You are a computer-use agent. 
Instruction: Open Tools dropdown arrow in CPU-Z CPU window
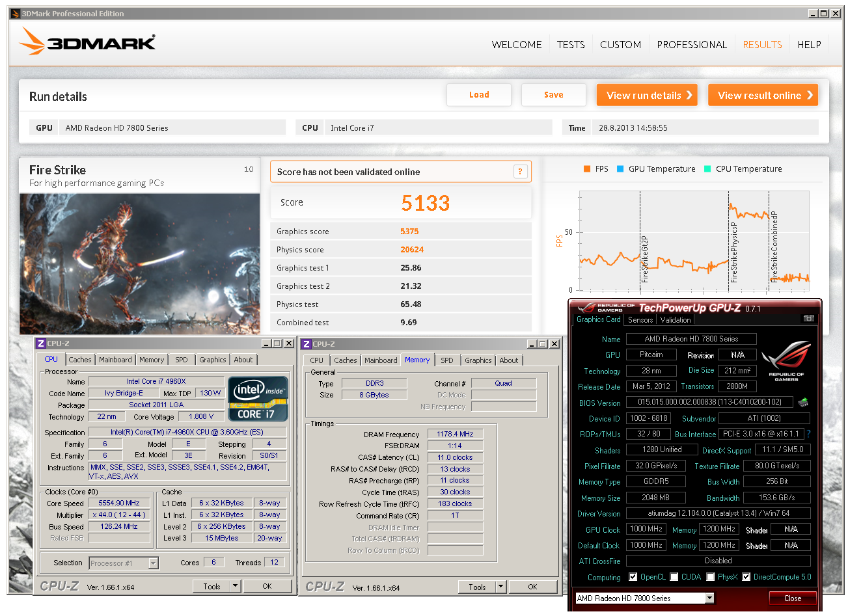(x=235, y=586)
